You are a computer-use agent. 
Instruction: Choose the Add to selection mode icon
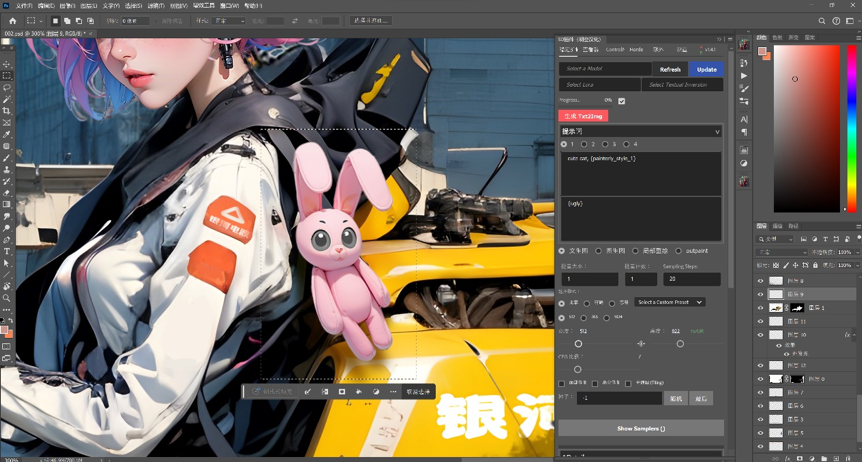pyautogui.click(x=67, y=21)
